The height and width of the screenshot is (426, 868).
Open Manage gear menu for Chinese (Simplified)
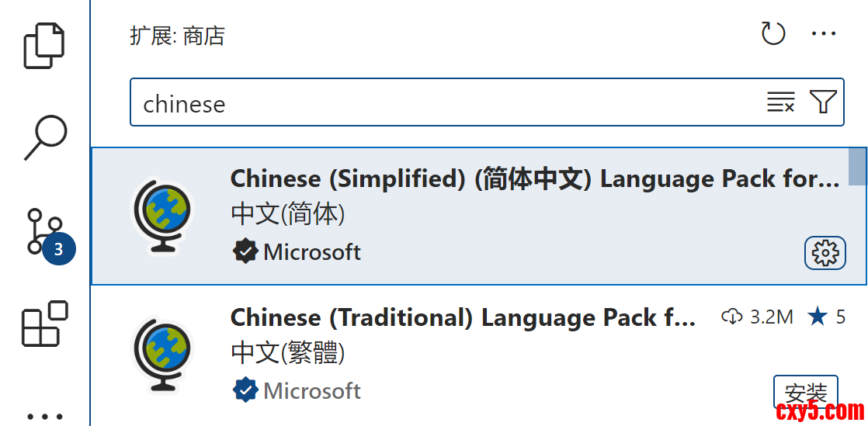click(825, 253)
